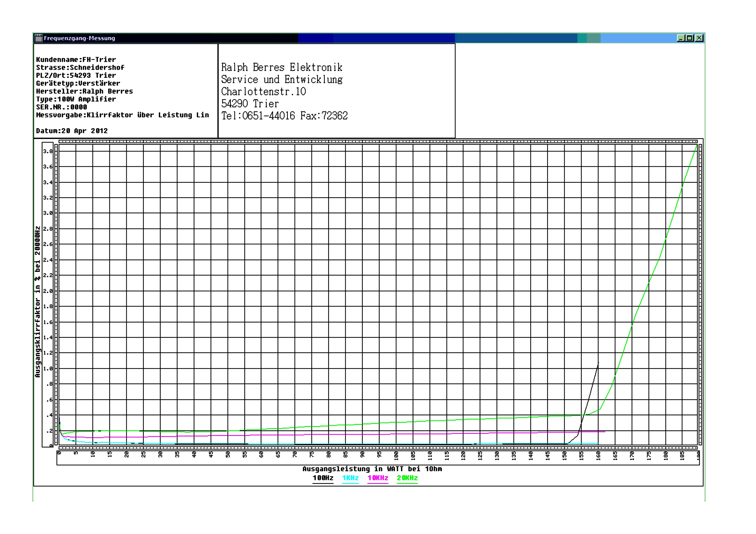756x534 pixels.
Task: Click the Tel:0651-44016 Fax line
Action: click(x=284, y=116)
